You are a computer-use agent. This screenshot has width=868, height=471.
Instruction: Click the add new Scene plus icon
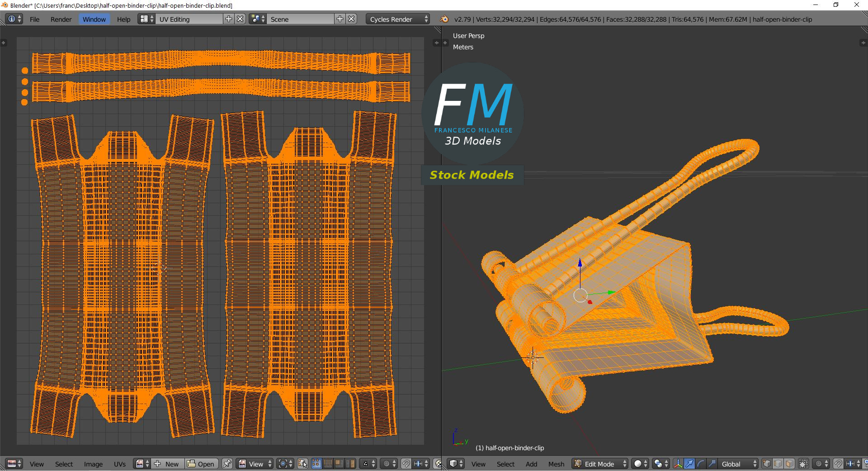point(340,19)
